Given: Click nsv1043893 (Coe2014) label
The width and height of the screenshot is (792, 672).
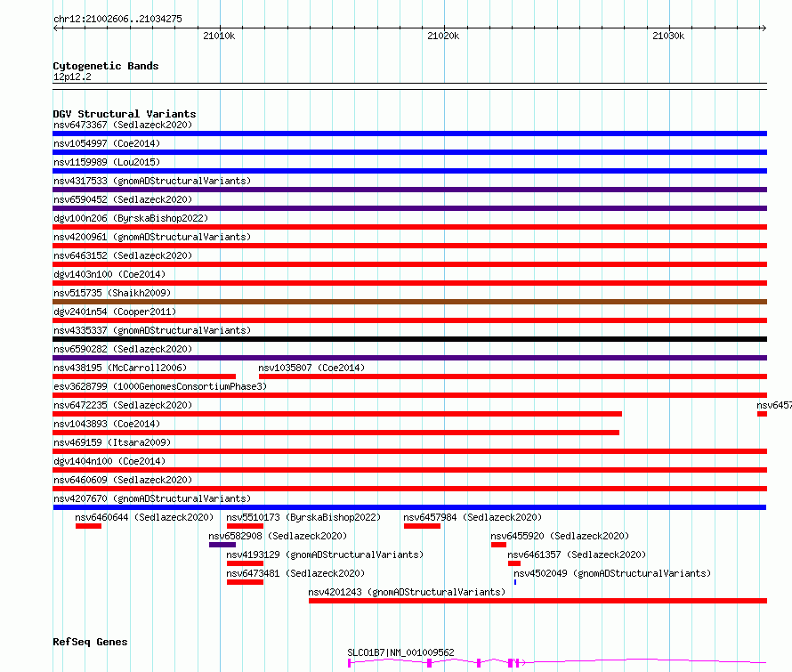Looking at the screenshot, I should pyautogui.click(x=107, y=424).
